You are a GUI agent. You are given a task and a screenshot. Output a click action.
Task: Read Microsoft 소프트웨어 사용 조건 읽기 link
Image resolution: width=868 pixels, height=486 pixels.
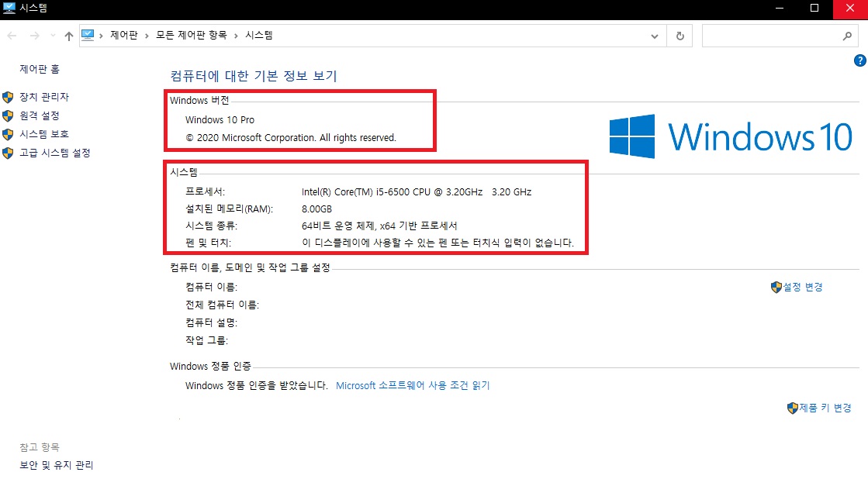pyautogui.click(x=413, y=385)
